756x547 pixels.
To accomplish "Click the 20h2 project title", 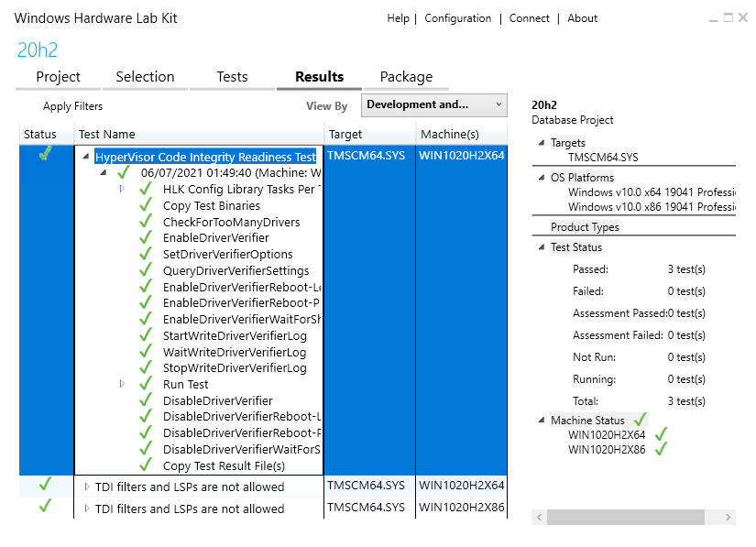I will [38, 49].
